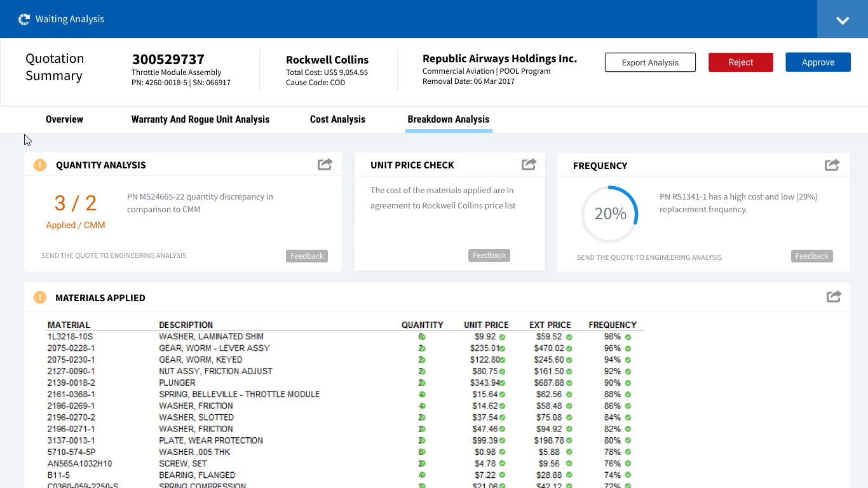Image resolution: width=868 pixels, height=488 pixels.
Task: Click the MATERIAL column header
Action: pyautogui.click(x=69, y=325)
